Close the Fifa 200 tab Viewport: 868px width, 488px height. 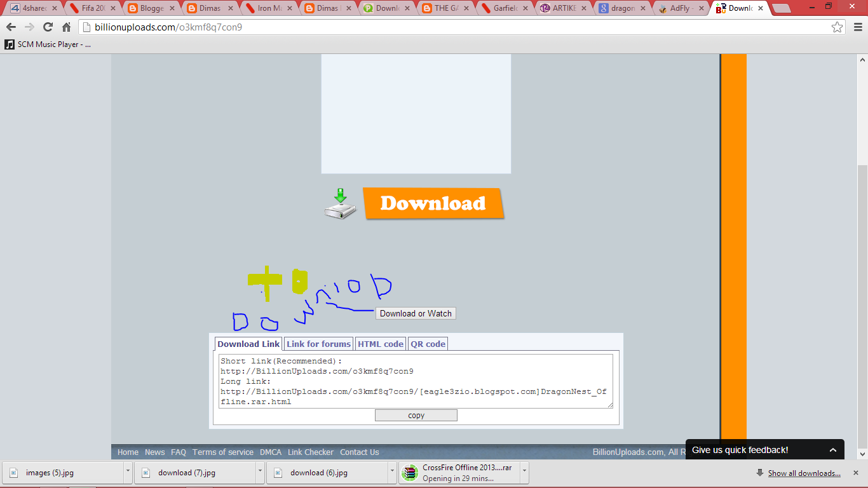pos(112,9)
